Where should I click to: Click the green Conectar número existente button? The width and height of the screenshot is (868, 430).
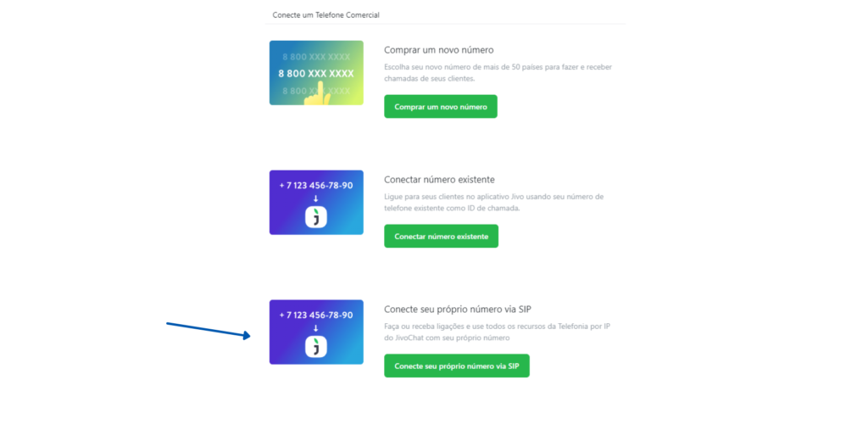[441, 236]
